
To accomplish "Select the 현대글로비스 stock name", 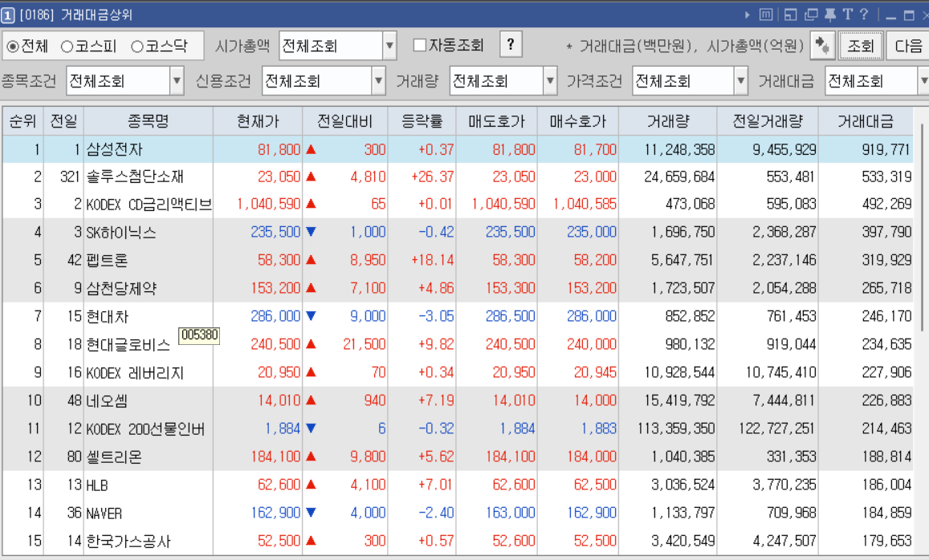I will tap(128, 344).
